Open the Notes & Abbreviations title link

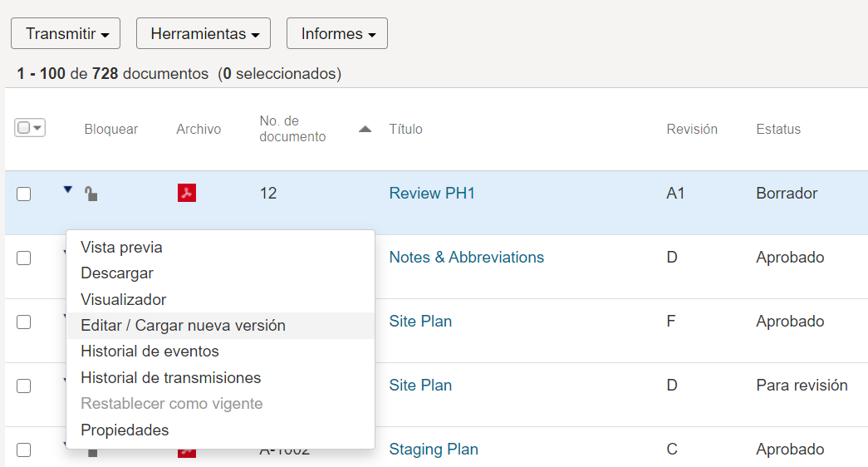[x=467, y=257]
